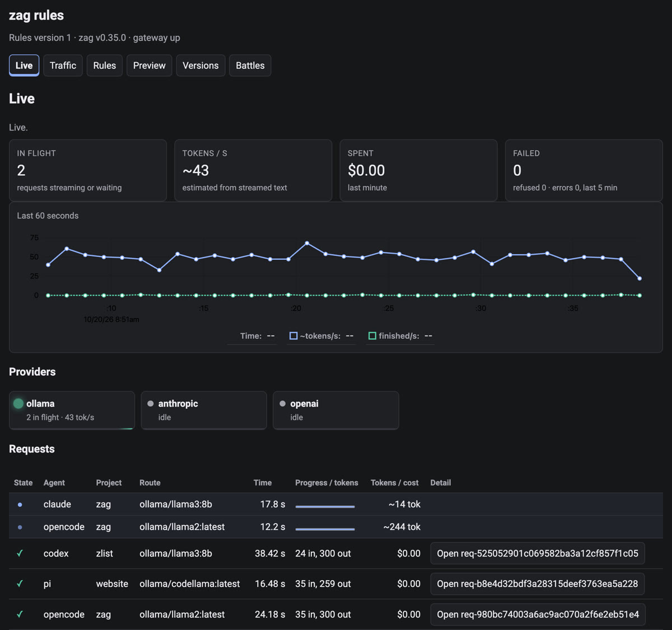Click the 35 in, 259 out cell
The height and width of the screenshot is (630, 672).
pyautogui.click(x=323, y=584)
